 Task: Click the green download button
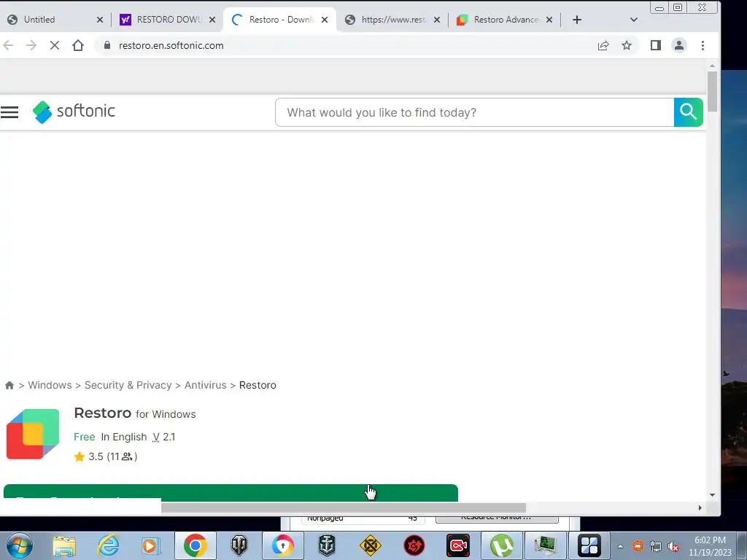[x=231, y=492]
